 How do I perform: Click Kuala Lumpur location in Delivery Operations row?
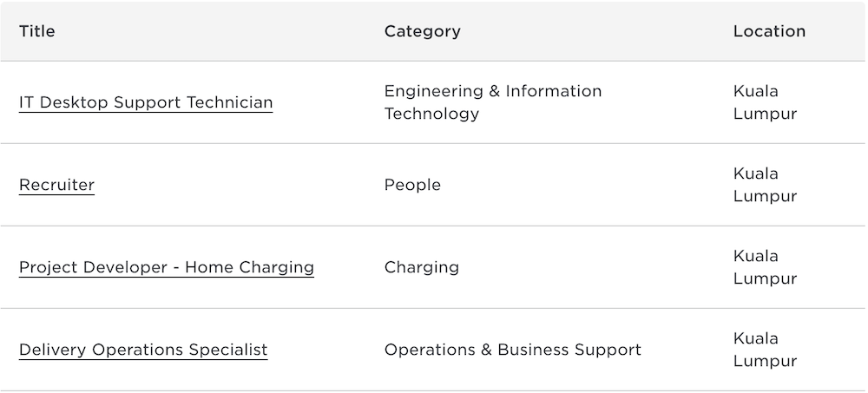[765, 350]
